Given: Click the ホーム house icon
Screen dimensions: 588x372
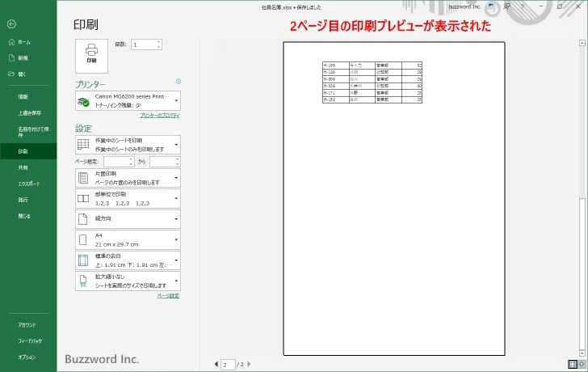Looking at the screenshot, I should (x=11, y=42).
